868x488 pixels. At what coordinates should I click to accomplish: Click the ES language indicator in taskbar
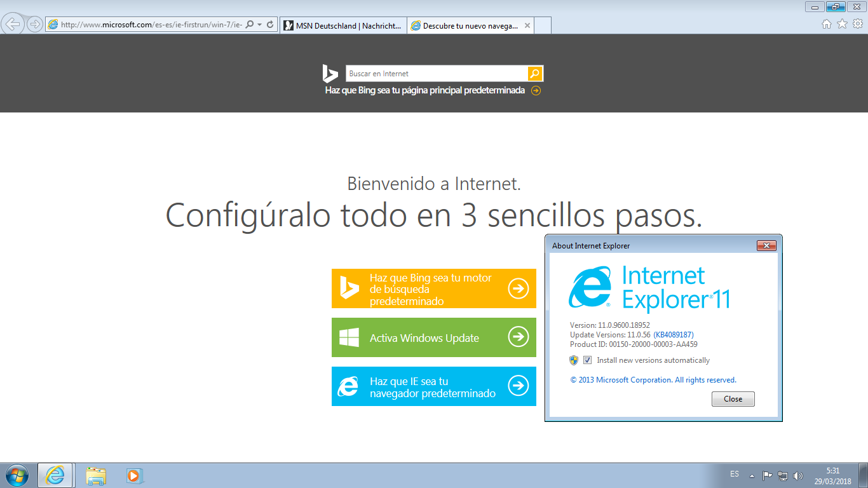735,475
